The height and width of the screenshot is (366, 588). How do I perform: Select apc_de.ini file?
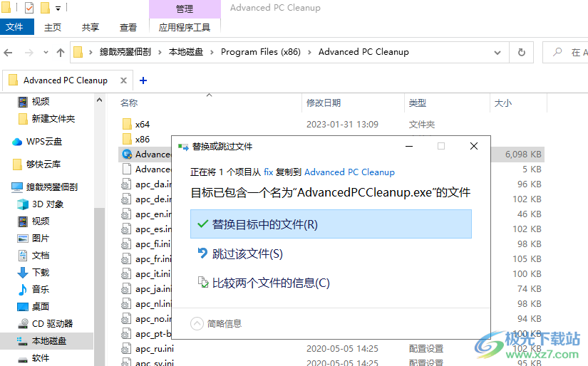click(153, 199)
